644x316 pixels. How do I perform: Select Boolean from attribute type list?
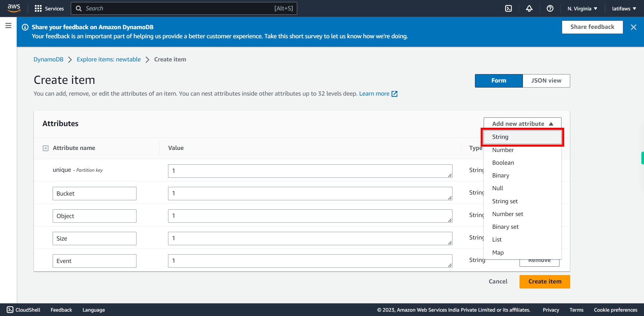pyautogui.click(x=522, y=163)
